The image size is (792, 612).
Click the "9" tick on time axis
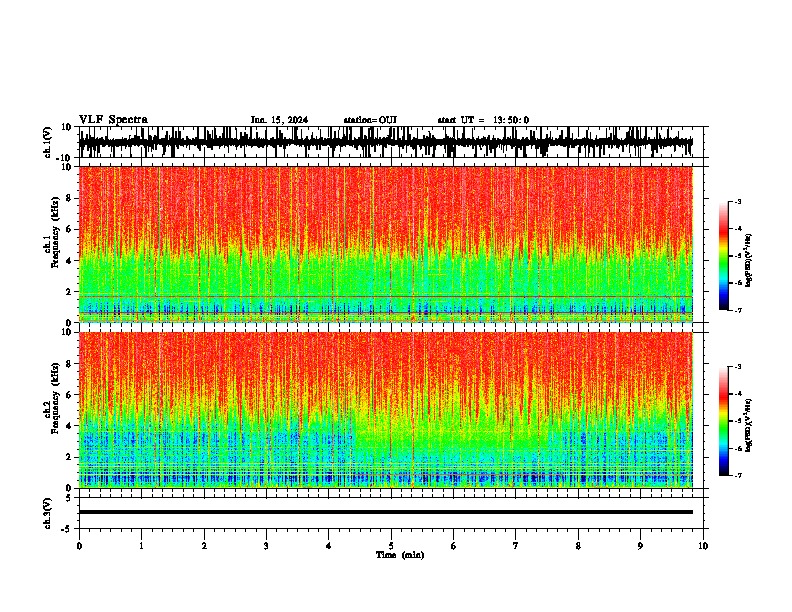pyautogui.click(x=640, y=546)
